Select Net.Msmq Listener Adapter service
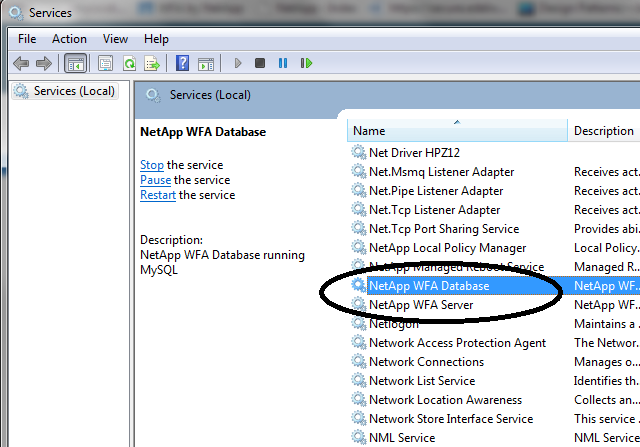The width and height of the screenshot is (640, 447). coord(442,172)
